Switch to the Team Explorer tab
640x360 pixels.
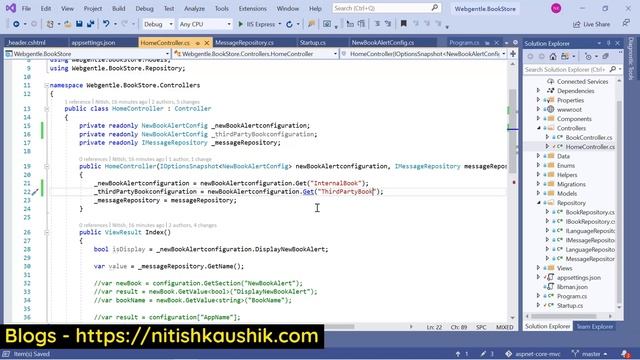pyautogui.click(x=594, y=327)
